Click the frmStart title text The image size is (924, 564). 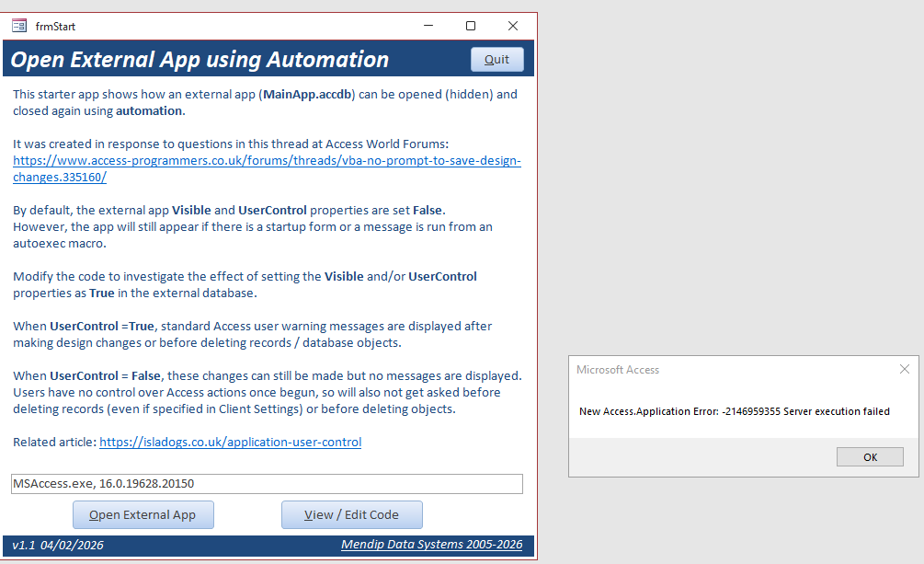coord(55,27)
